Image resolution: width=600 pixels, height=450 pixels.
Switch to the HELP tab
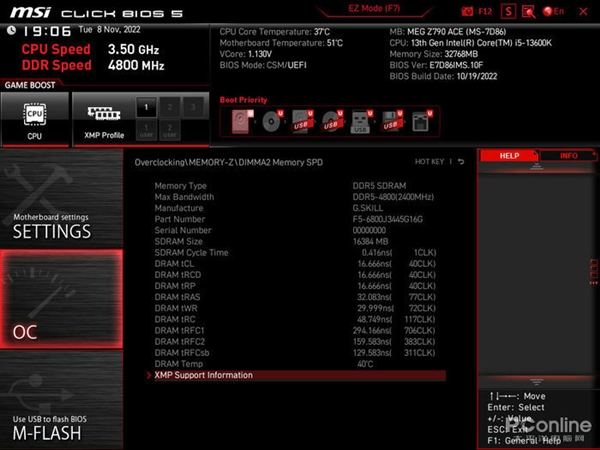click(x=509, y=156)
